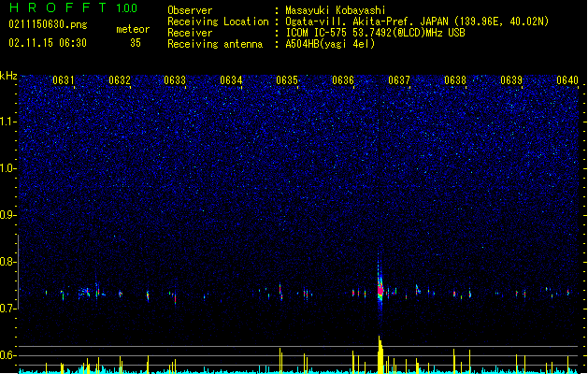588x374 pixels.
Task: Click the Ogata-vill. Akita-Pref. JAPAN location text
Action: (417, 22)
